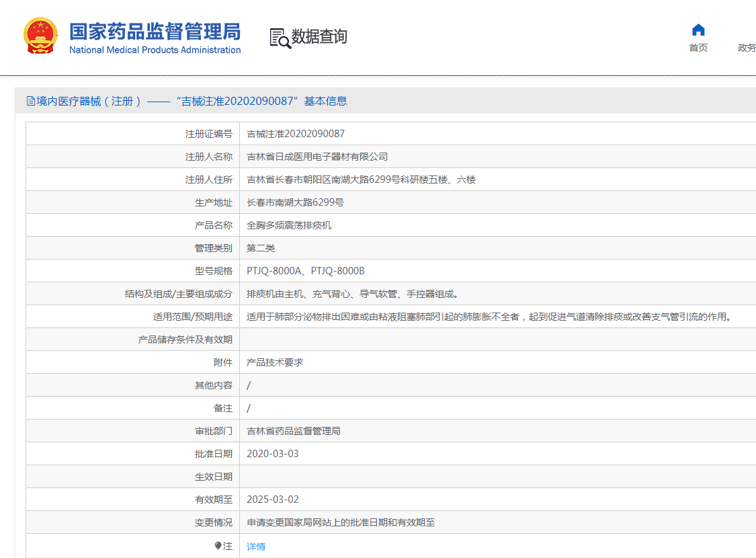Click the 生效日期 label
The image size is (756, 558).
214,477
